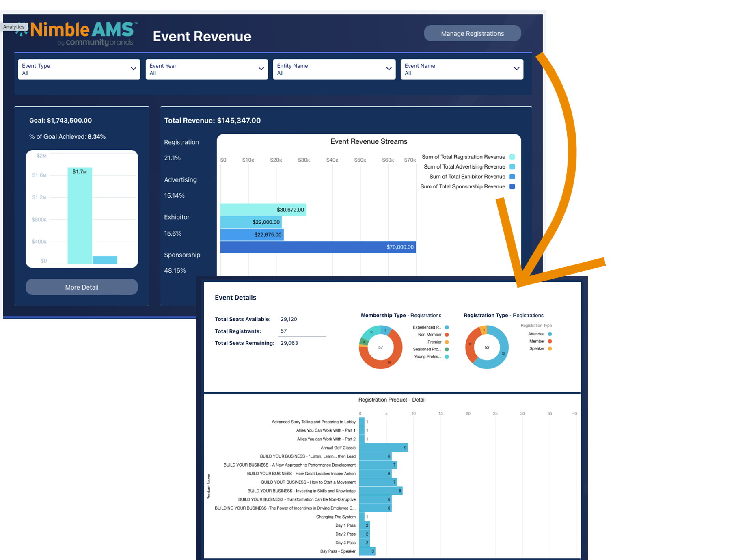
Task: Click the More Detail button
Action: 82,287
